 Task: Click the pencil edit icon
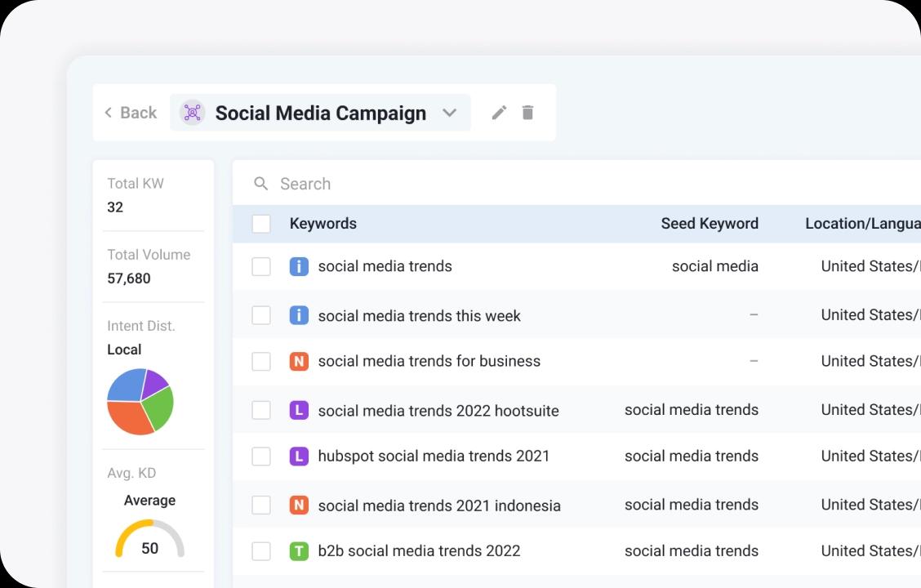coord(499,113)
